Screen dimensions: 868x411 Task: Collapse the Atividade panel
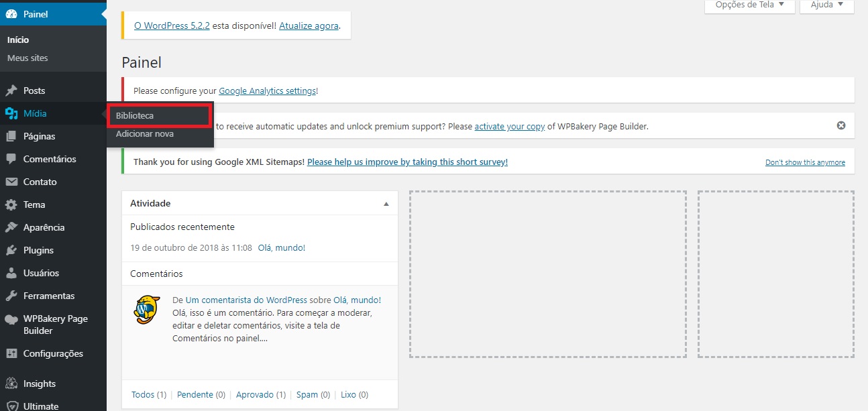coord(386,202)
